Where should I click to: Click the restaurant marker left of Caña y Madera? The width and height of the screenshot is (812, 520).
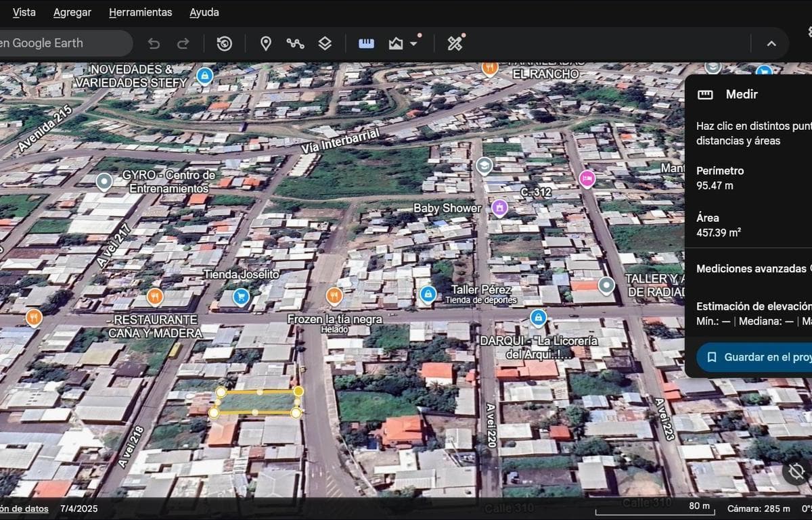click(34, 317)
